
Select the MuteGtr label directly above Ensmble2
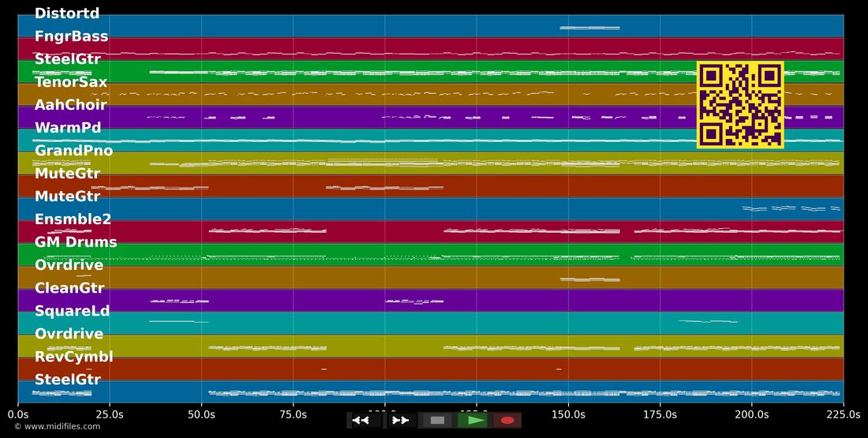(x=68, y=196)
